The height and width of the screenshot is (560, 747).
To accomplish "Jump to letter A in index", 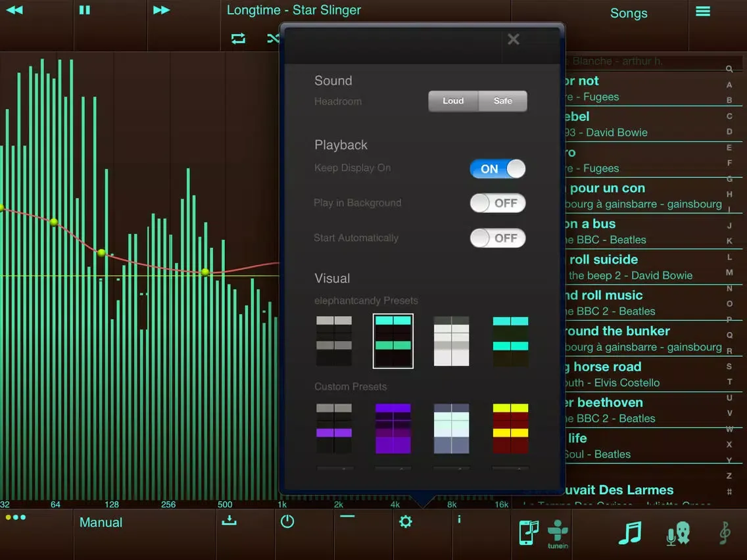I will (x=729, y=85).
